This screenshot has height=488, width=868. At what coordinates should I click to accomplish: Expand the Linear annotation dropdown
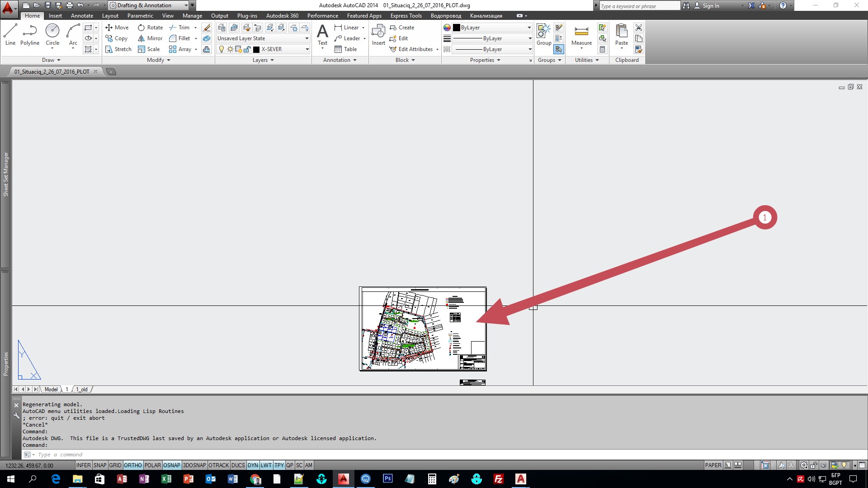pyautogui.click(x=363, y=28)
